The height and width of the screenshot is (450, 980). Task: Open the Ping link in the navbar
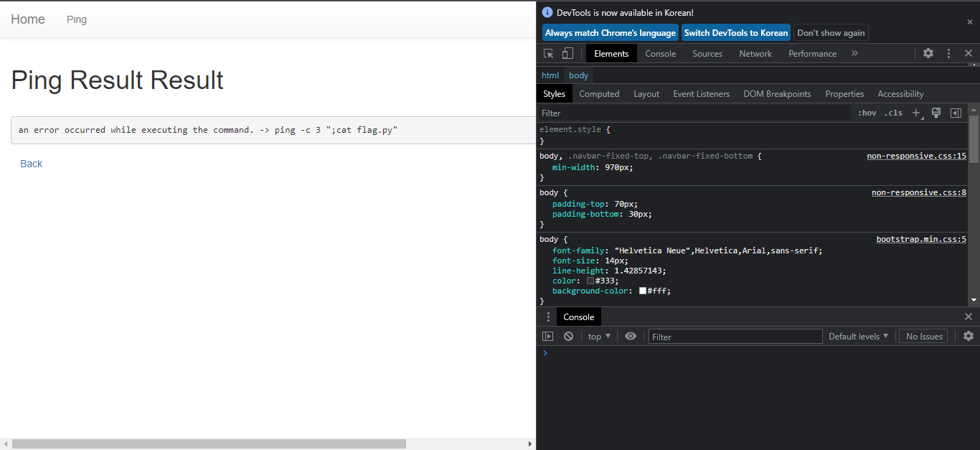77,19
